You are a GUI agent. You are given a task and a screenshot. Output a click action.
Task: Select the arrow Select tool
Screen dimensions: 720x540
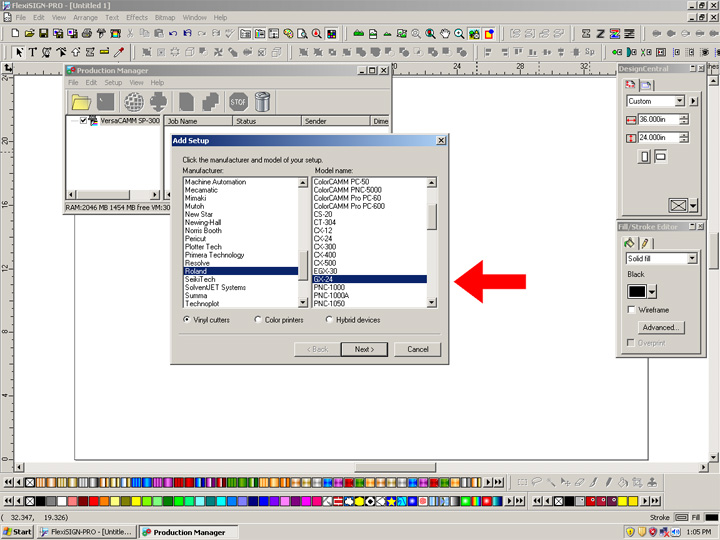(x=19, y=52)
